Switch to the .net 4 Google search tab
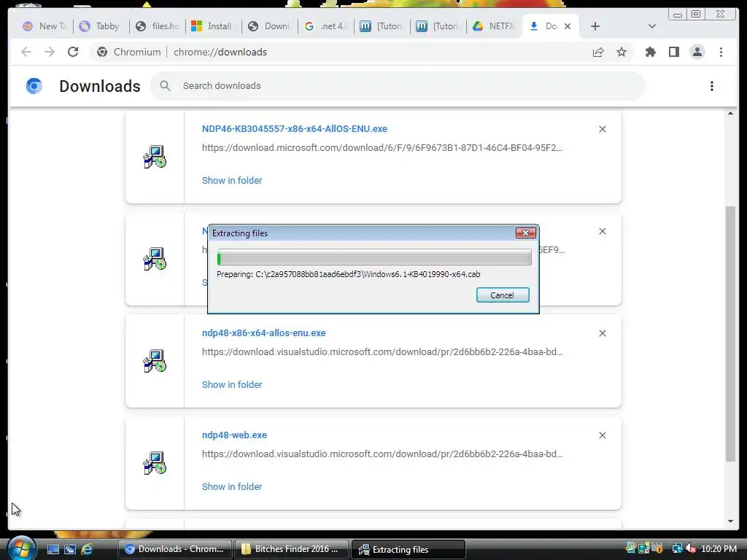Viewport: 747px width, 560px height. coord(326,26)
